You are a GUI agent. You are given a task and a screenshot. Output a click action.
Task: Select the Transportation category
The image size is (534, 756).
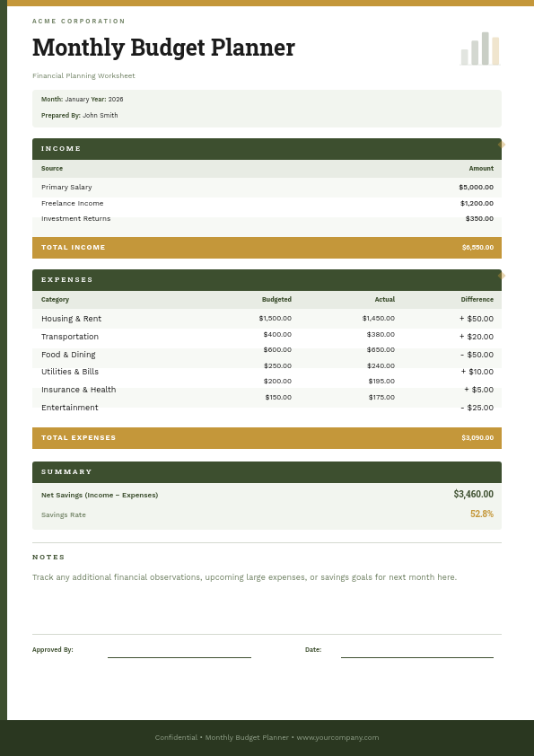[70, 337]
